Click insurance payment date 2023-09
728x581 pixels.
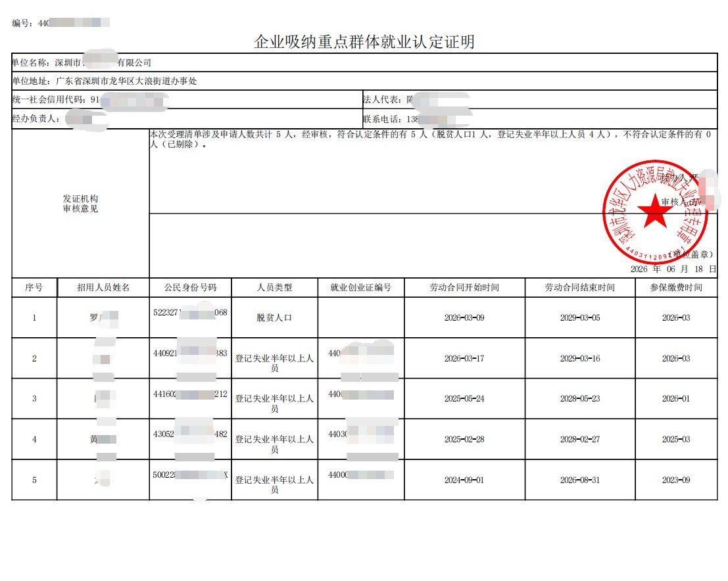[x=676, y=480]
